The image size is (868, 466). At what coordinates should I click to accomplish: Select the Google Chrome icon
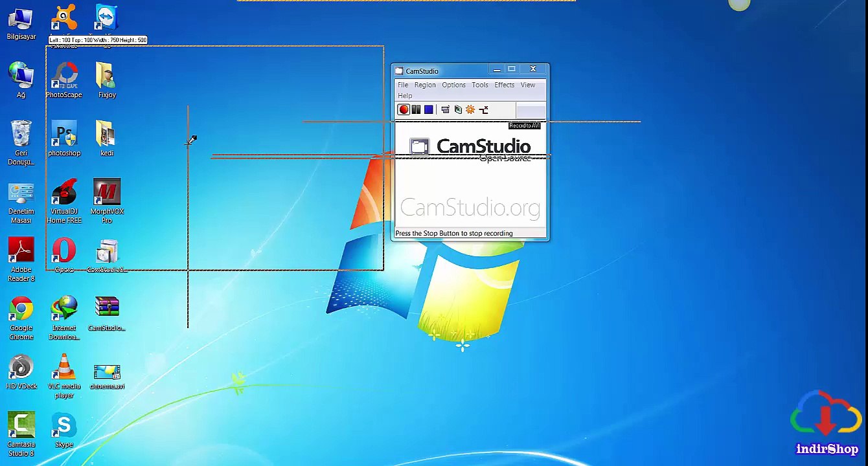point(21,318)
